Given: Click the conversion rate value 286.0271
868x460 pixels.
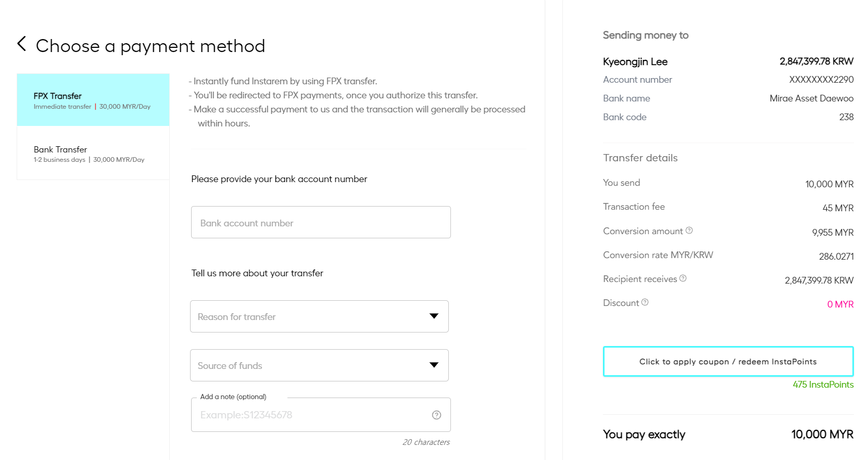Looking at the screenshot, I should coord(836,257).
